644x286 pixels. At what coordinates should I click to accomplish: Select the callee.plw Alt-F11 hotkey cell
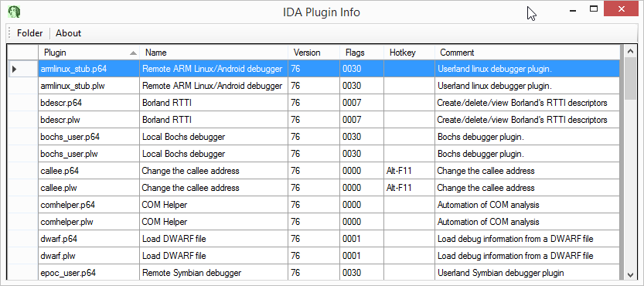click(x=409, y=188)
